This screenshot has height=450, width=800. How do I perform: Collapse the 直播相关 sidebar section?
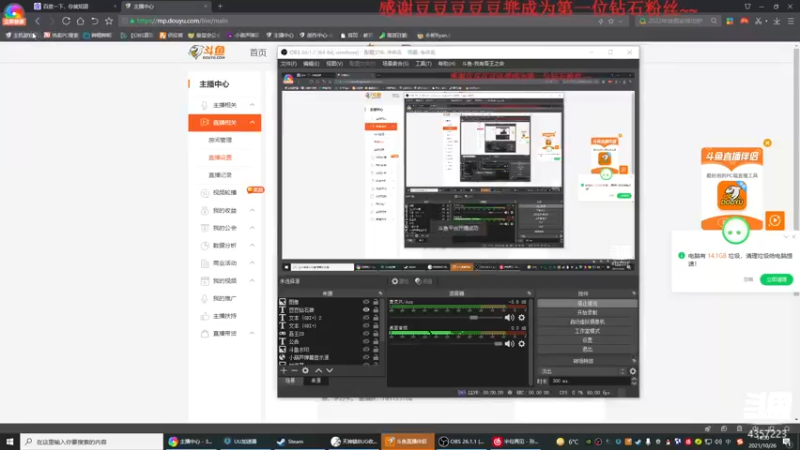252,122
